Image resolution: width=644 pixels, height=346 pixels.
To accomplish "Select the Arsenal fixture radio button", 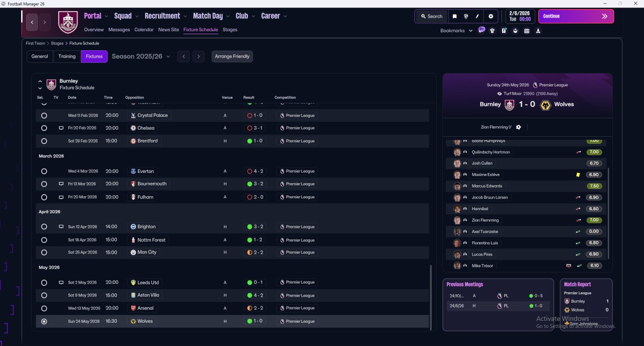I will point(44,308).
